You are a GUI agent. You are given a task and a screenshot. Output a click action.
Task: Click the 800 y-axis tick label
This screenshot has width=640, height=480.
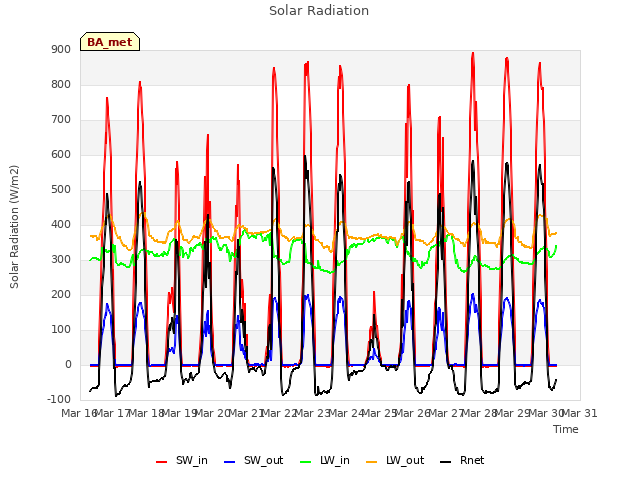61,84
